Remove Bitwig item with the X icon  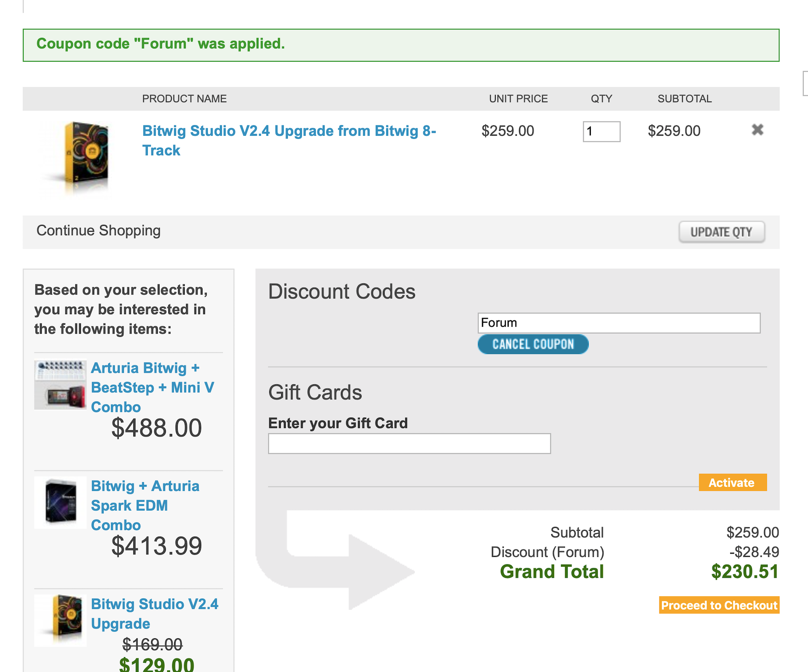pos(757,130)
